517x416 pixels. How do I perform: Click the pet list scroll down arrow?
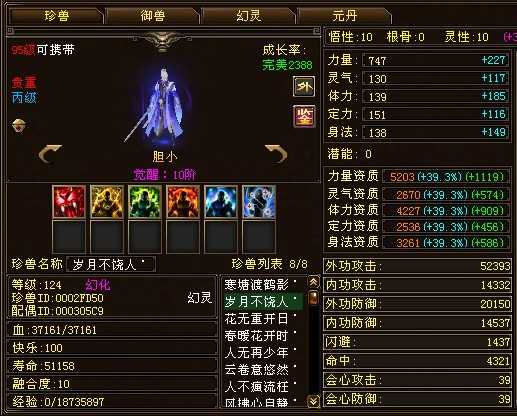click(314, 400)
